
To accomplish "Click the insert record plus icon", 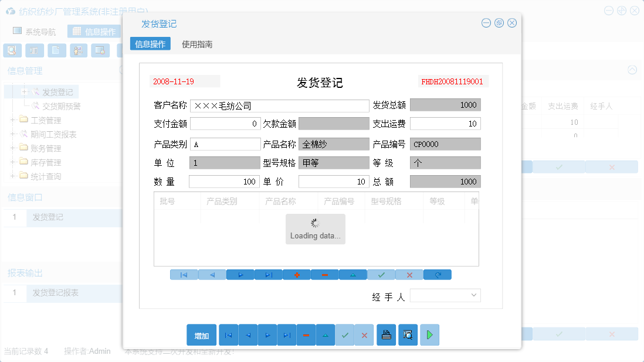I will 297,274.
